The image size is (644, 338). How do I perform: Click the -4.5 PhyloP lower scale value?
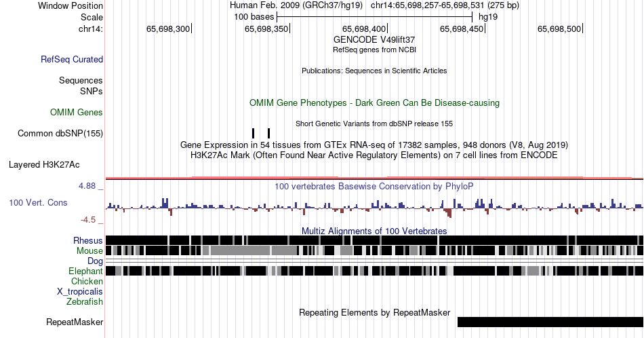(x=88, y=220)
